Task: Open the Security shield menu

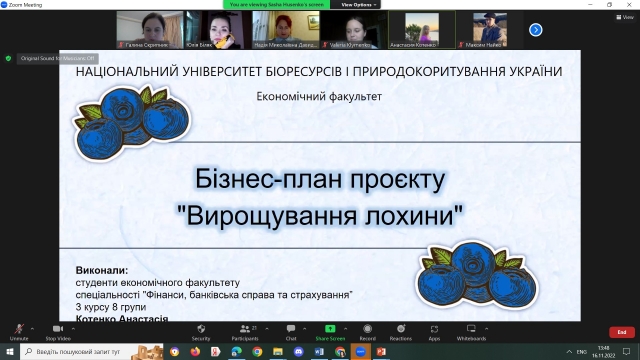Action: (201, 332)
